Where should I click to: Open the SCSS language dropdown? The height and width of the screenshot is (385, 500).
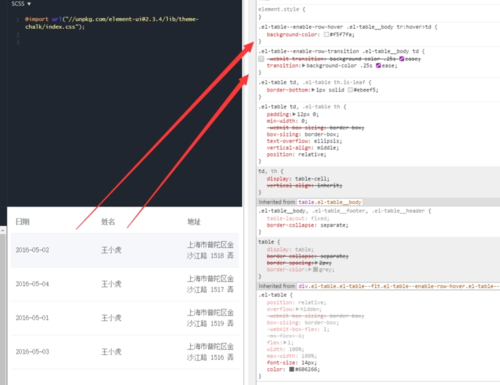(21, 4)
